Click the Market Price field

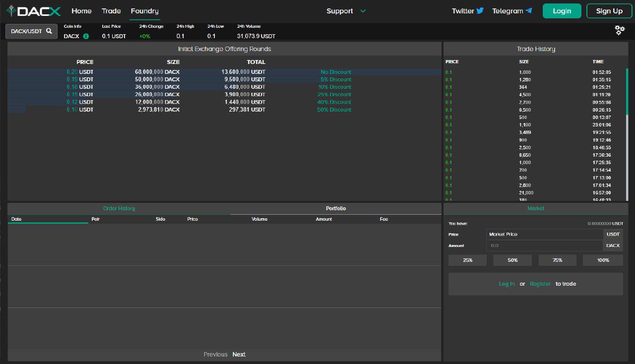click(x=544, y=234)
